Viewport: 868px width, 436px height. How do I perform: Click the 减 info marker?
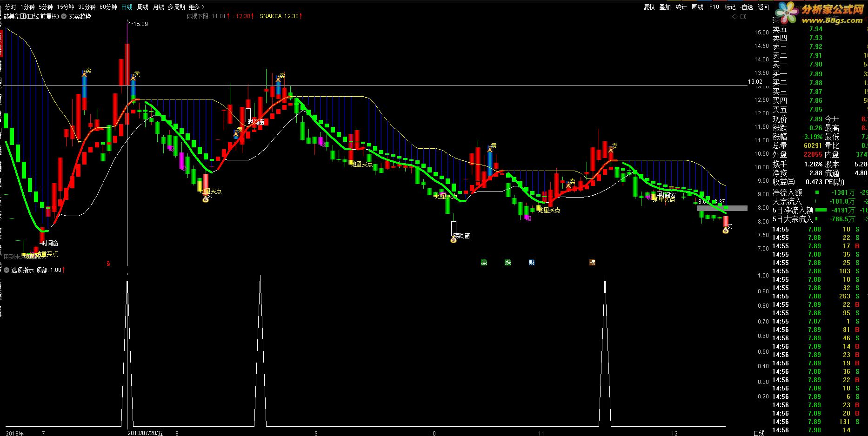(x=484, y=263)
